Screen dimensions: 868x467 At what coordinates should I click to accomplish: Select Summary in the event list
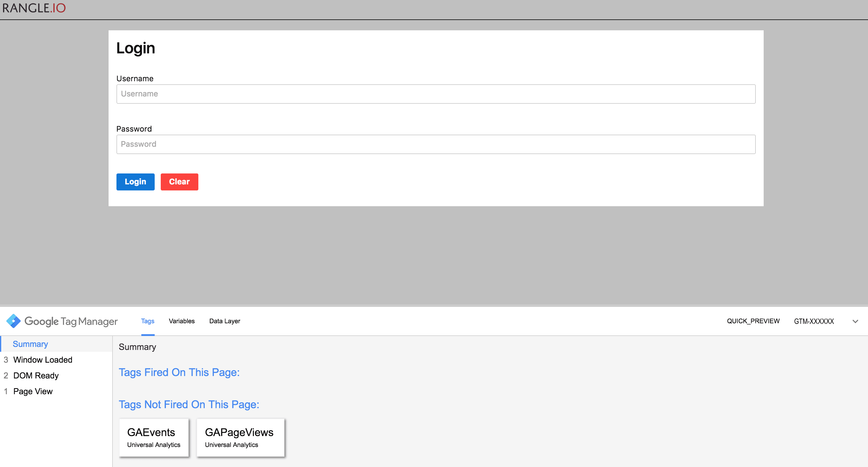56,344
